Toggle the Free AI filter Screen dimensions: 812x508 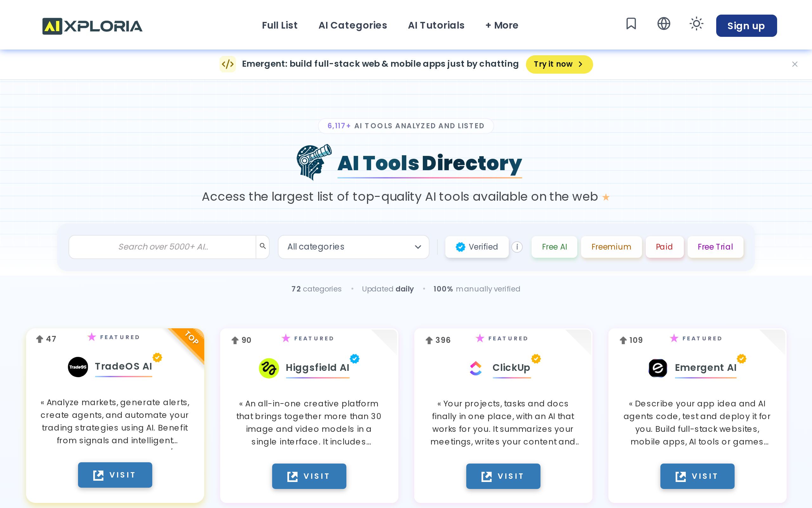(554, 247)
